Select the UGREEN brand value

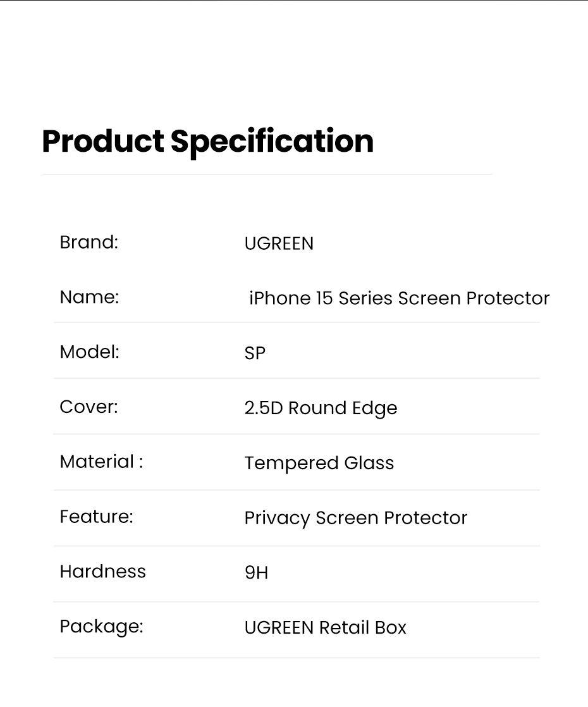[279, 244]
